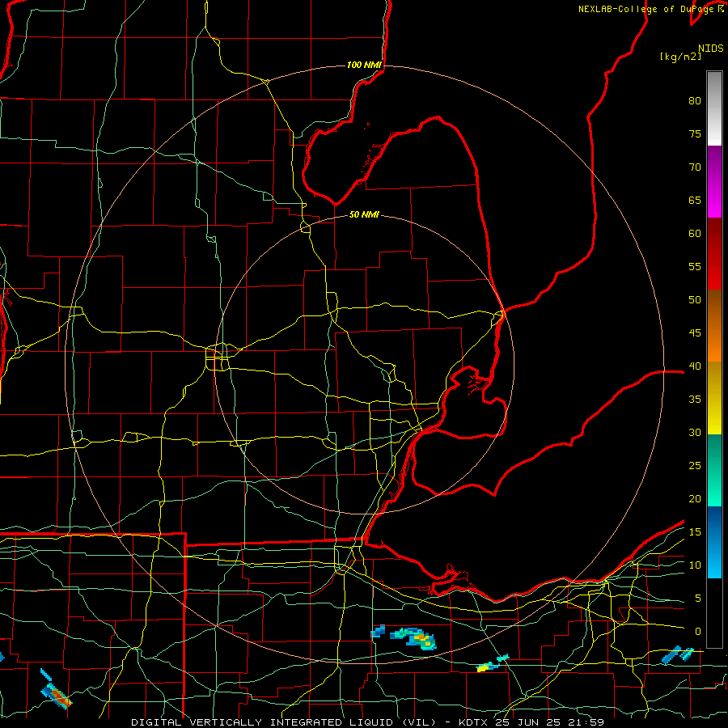Click the 15 value on the VIL scale
This screenshot has height=728, width=728.
click(695, 531)
